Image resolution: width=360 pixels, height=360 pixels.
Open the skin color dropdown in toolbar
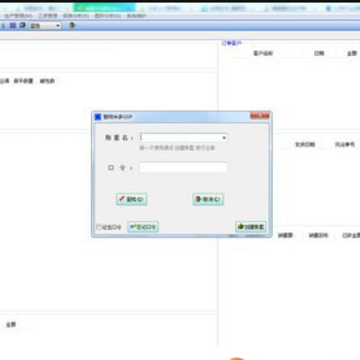pyautogui.click(x=45, y=26)
